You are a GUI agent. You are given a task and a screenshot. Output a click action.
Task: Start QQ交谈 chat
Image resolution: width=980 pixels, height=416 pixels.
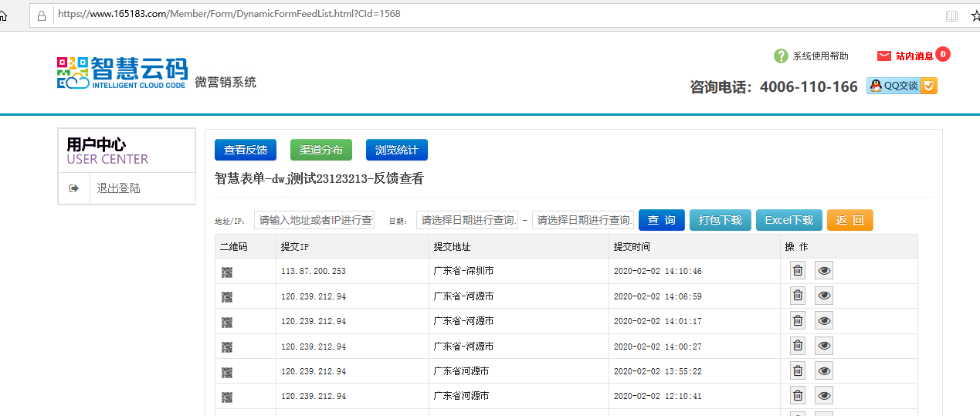tap(901, 86)
